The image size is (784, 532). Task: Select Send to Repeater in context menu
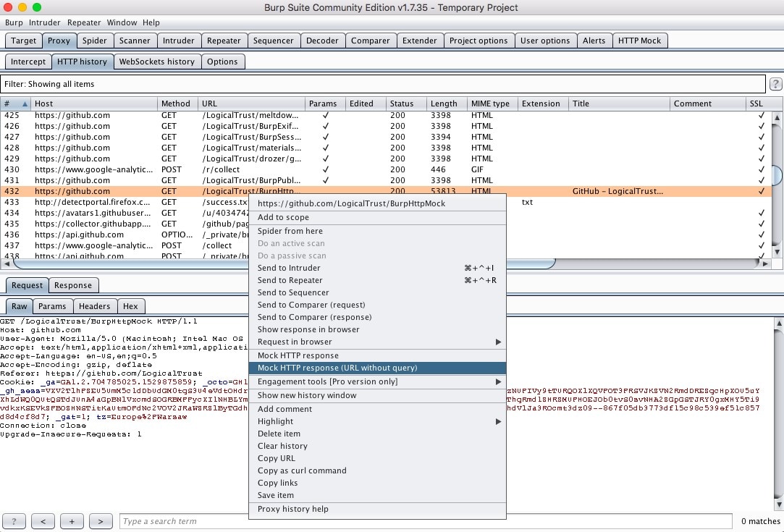290,280
